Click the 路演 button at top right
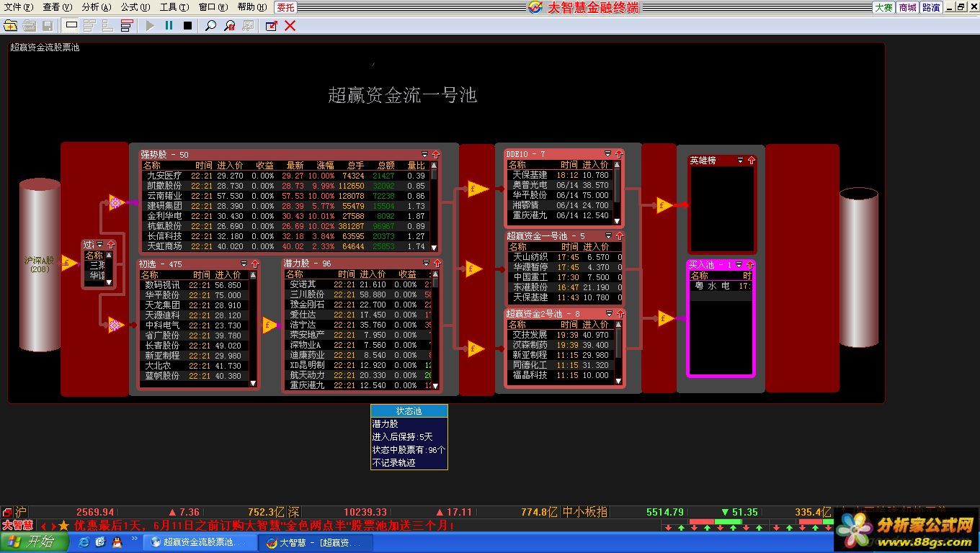This screenshot has width=980, height=553. (x=931, y=7)
